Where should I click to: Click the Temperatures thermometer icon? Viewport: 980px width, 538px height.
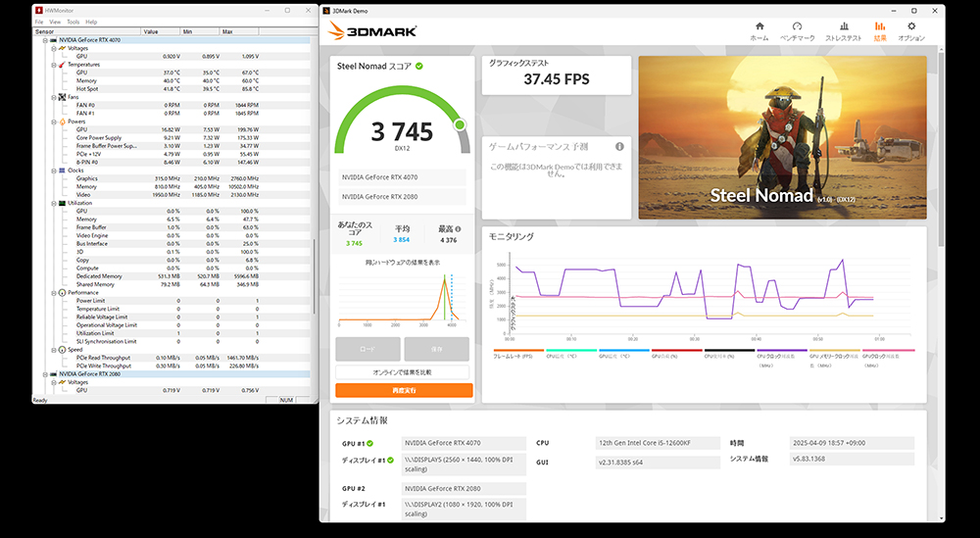pos(62,65)
